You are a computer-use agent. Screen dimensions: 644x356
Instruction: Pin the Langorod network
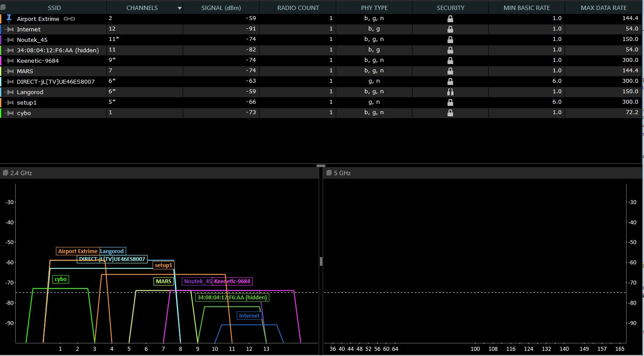[x=9, y=92]
